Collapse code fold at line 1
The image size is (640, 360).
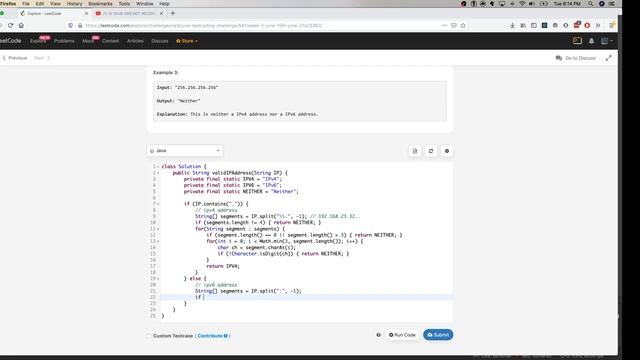tap(158, 167)
